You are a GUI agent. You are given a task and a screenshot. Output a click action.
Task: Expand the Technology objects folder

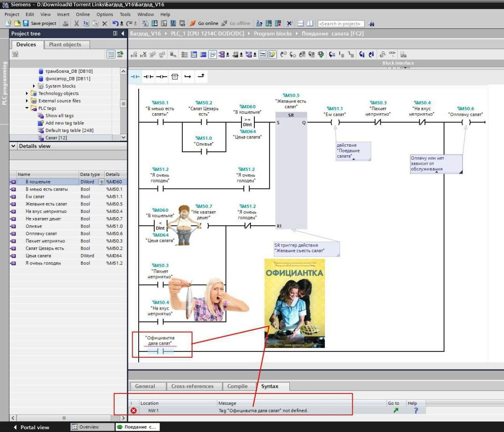27,94
